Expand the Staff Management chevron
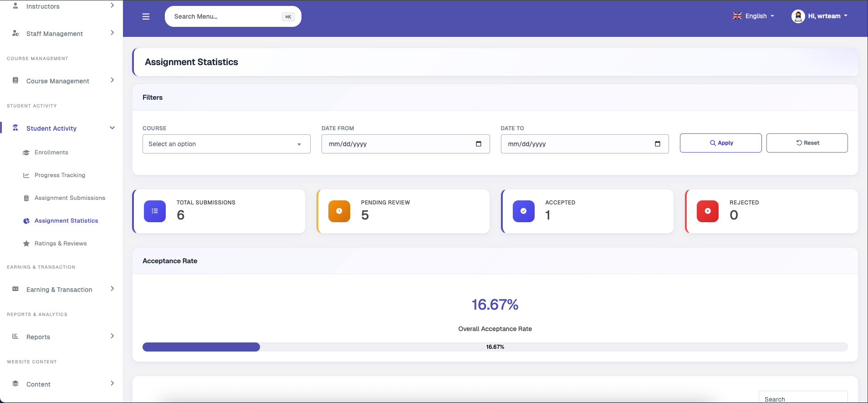This screenshot has height=403, width=868. tap(112, 33)
